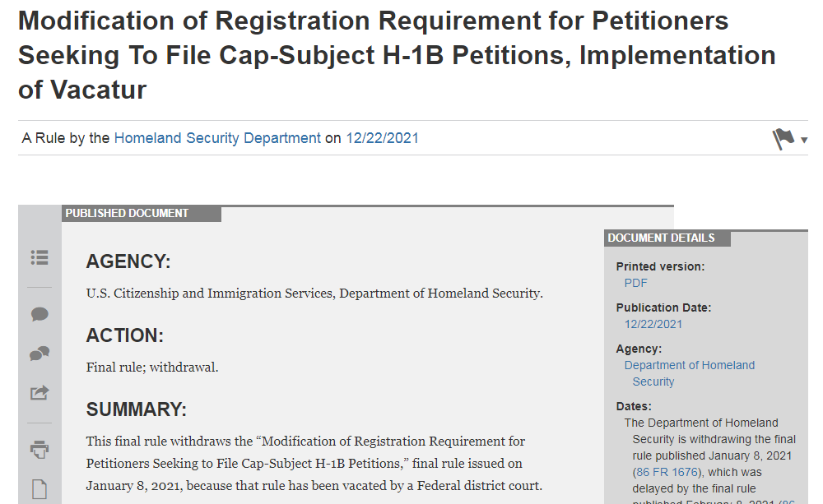
Task: Click the Publication Date 12/22/2021 link
Action: (653, 324)
